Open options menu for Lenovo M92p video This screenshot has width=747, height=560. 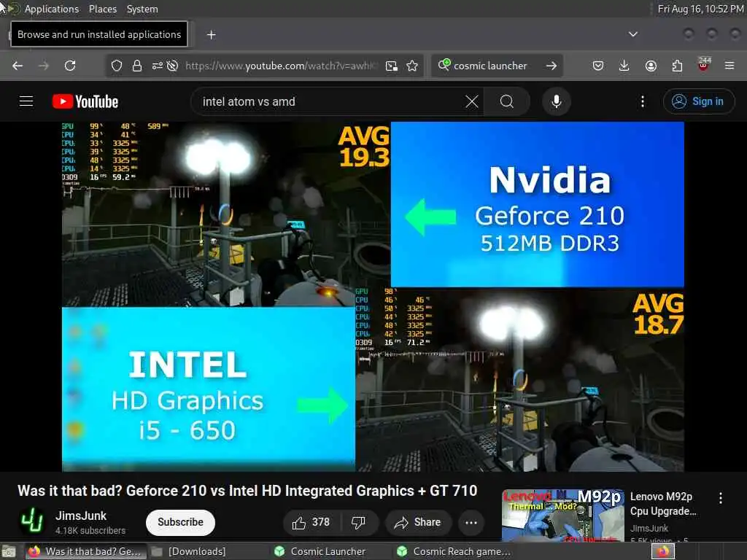tap(720, 498)
